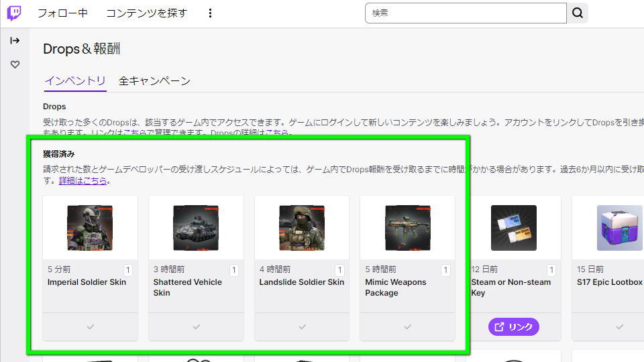The height and width of the screenshot is (362, 644).
Task: Click the 15 日前 timestamp
Action: pyautogui.click(x=590, y=269)
